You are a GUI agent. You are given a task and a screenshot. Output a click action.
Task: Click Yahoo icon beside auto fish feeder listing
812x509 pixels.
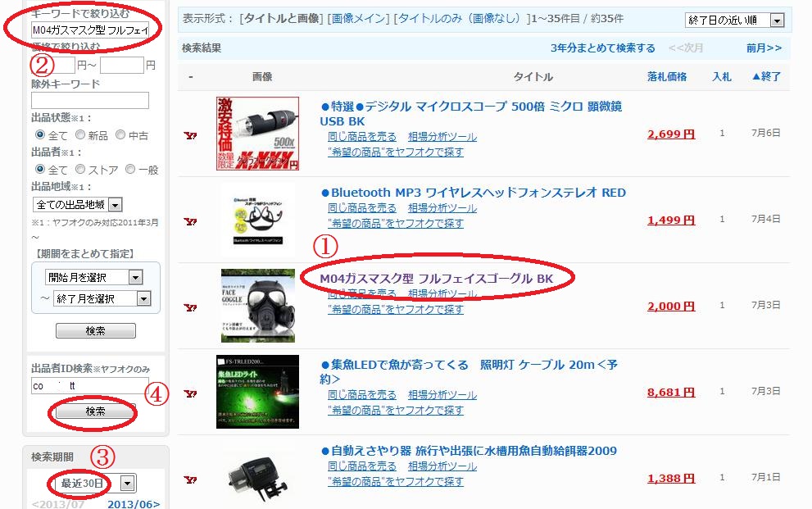click(x=190, y=479)
